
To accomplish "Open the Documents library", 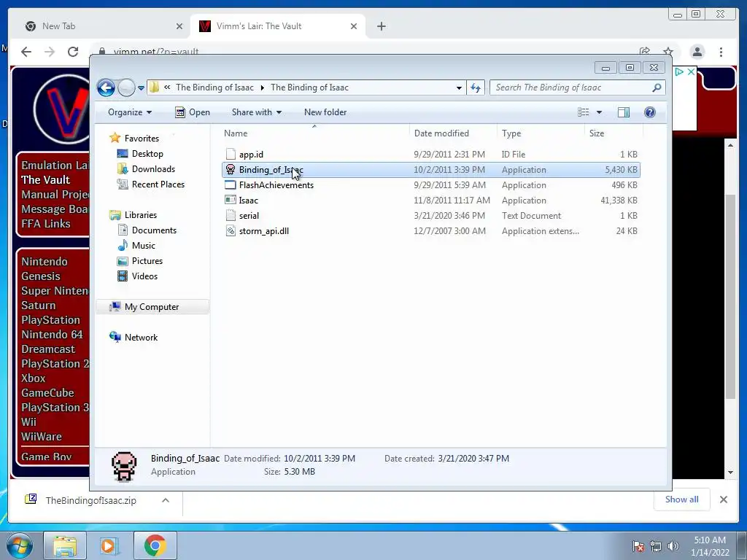I will pos(154,230).
